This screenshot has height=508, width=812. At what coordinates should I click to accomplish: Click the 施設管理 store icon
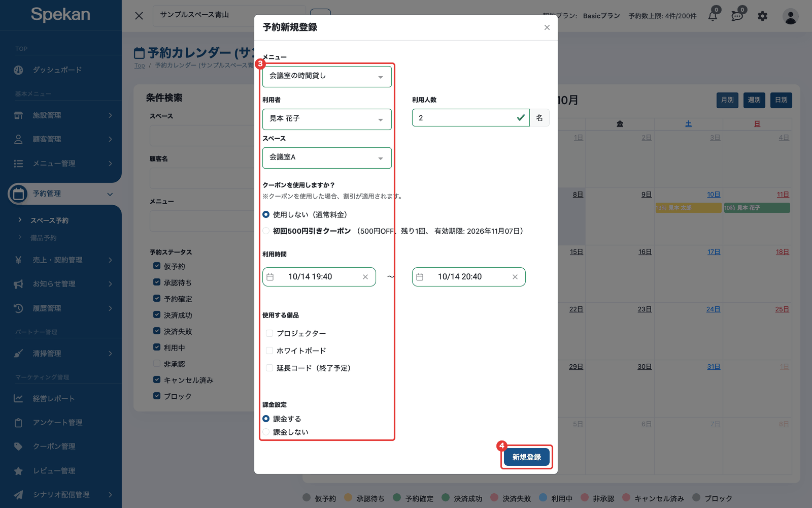coord(18,115)
